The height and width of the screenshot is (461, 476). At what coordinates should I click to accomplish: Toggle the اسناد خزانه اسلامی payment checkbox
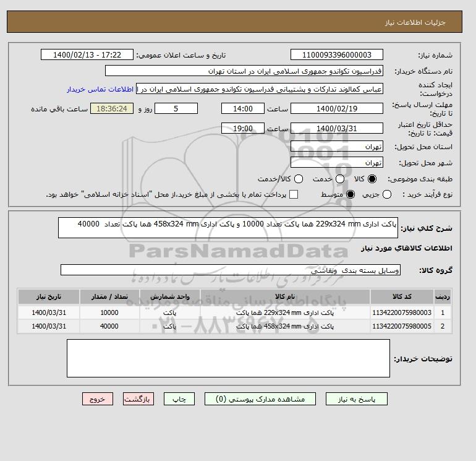pyautogui.click(x=294, y=194)
